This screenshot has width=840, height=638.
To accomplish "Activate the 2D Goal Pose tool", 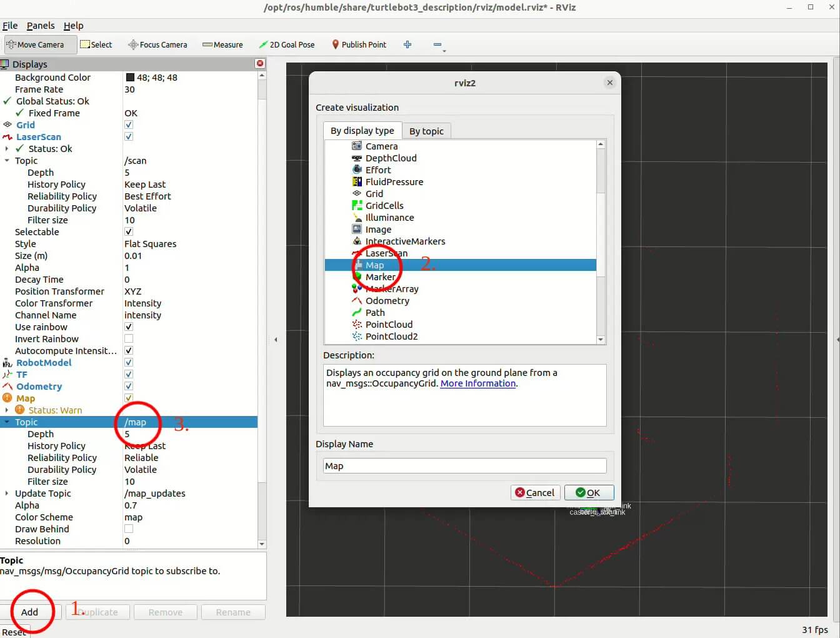I will (287, 44).
